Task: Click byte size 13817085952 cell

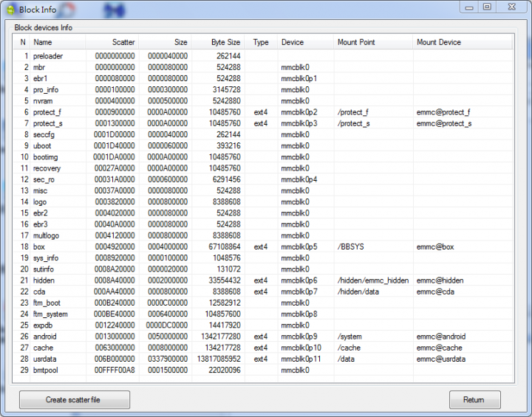Action: [x=219, y=359]
